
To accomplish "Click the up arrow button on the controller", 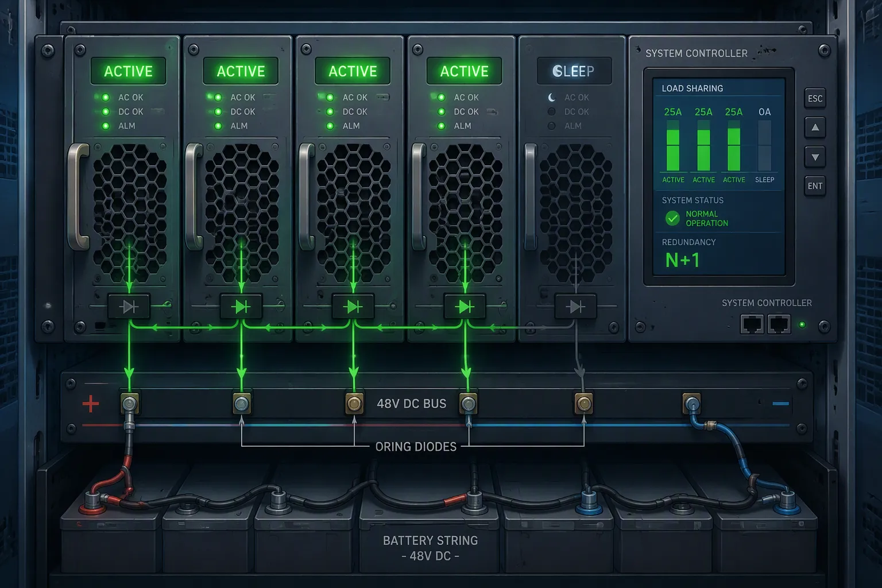I will tap(815, 127).
